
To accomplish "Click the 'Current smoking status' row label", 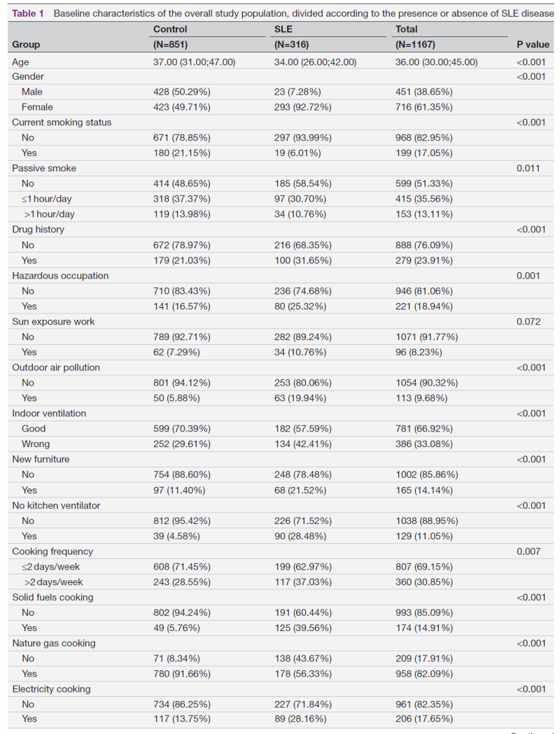I will point(62,122).
